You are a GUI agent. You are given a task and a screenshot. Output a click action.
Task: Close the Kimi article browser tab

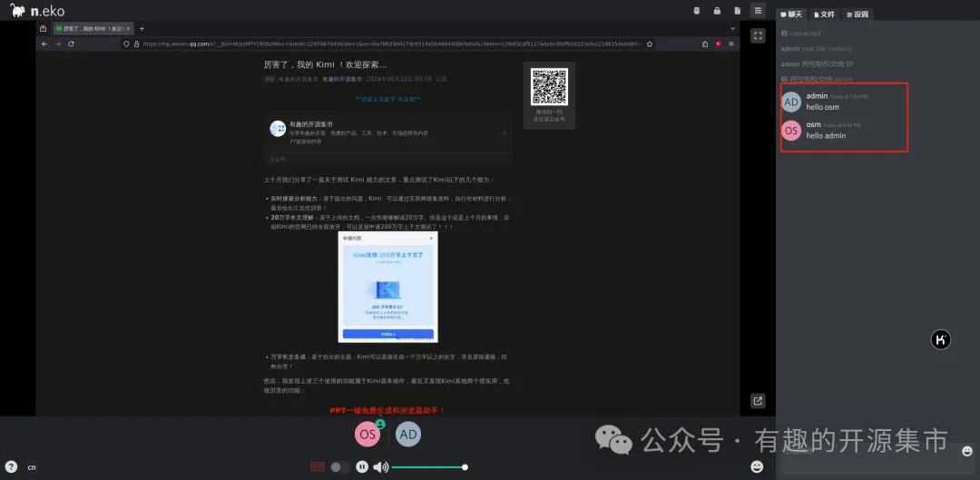coord(129,29)
